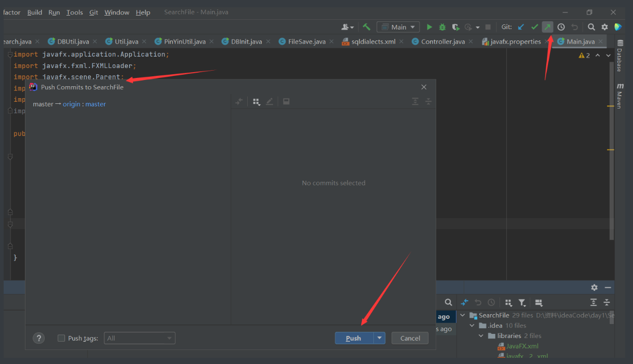
Task: Open Main run configuration dropdown
Action: [398, 27]
